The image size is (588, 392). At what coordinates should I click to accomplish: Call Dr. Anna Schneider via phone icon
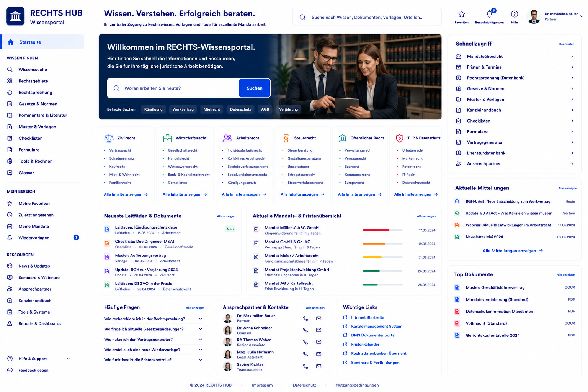[x=305, y=330]
